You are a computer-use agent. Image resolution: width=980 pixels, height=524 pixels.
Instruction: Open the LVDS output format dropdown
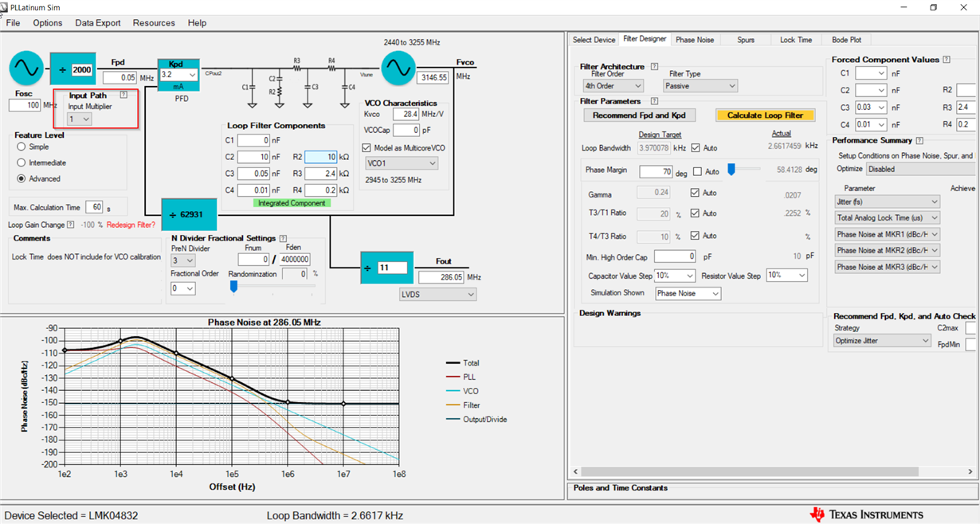tap(437, 295)
